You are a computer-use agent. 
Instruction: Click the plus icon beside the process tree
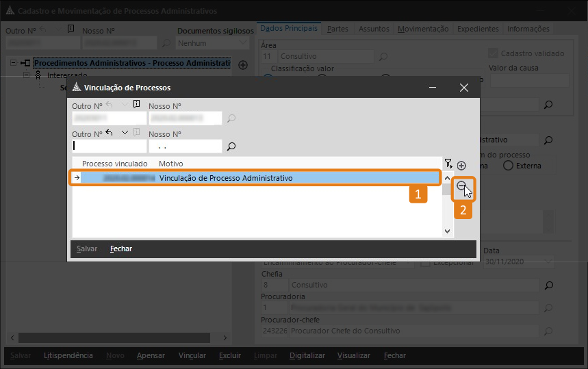click(242, 64)
